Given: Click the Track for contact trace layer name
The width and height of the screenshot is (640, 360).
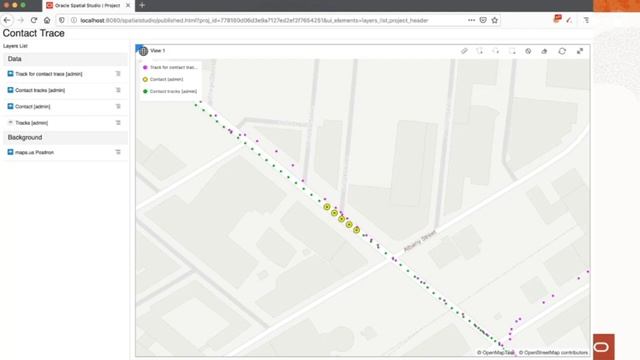Looking at the screenshot, I should tap(49, 74).
